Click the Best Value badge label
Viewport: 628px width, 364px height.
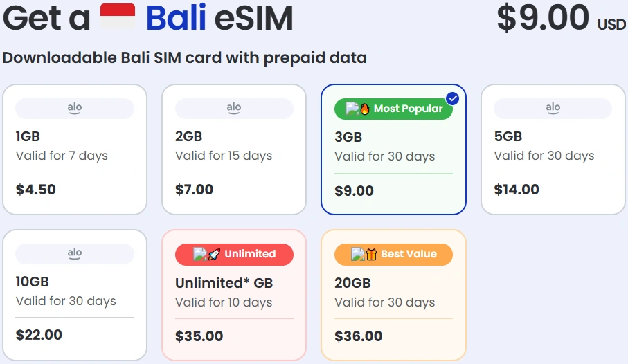[x=409, y=254]
